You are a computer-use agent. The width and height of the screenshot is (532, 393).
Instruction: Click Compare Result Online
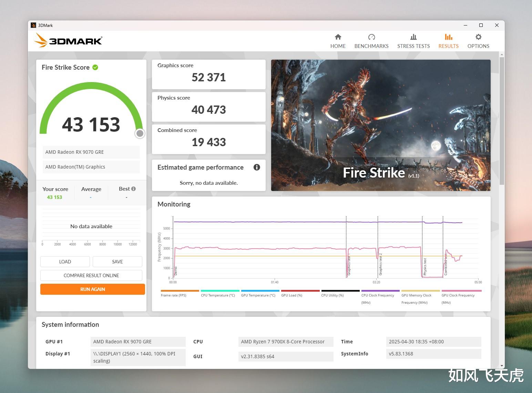(x=91, y=275)
